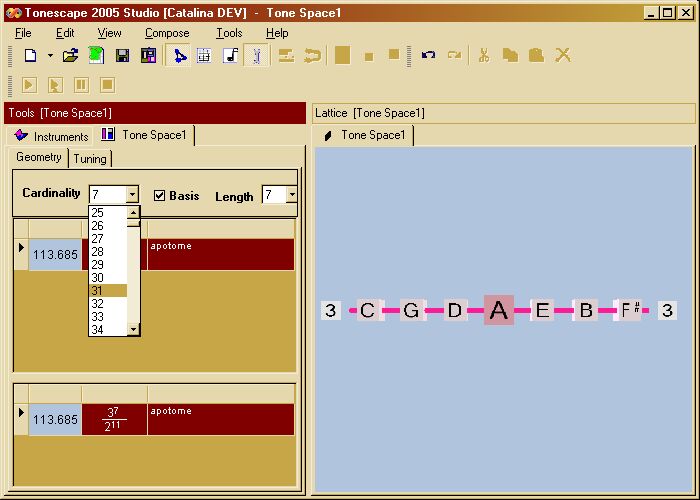Select the E node in the lattice
Viewport: 700px width, 500px height.
[542, 310]
